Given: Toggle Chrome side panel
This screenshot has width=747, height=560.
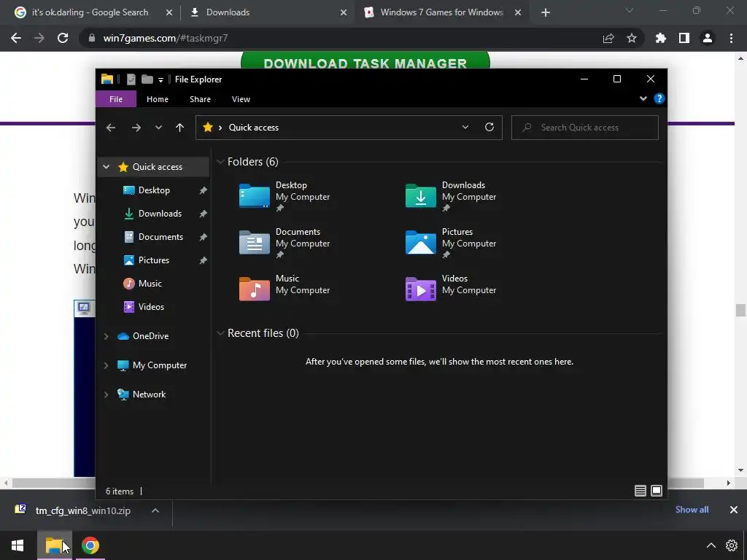Looking at the screenshot, I should pyautogui.click(x=684, y=38).
